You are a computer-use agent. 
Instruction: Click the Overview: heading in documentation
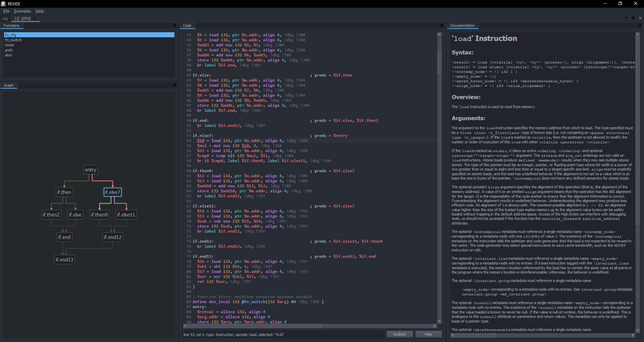466,97
